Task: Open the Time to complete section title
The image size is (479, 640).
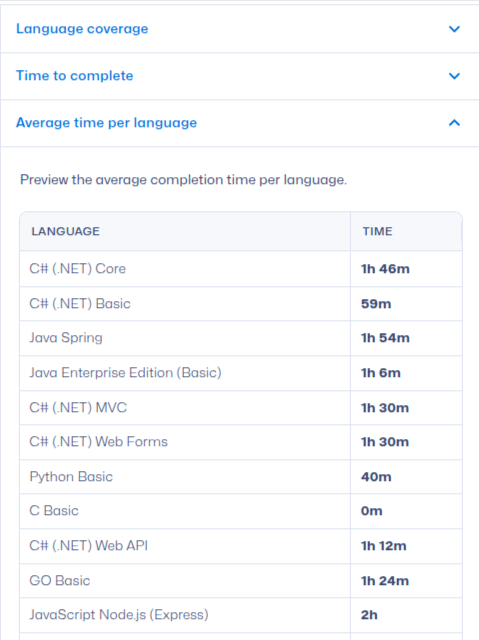Action: point(75,76)
